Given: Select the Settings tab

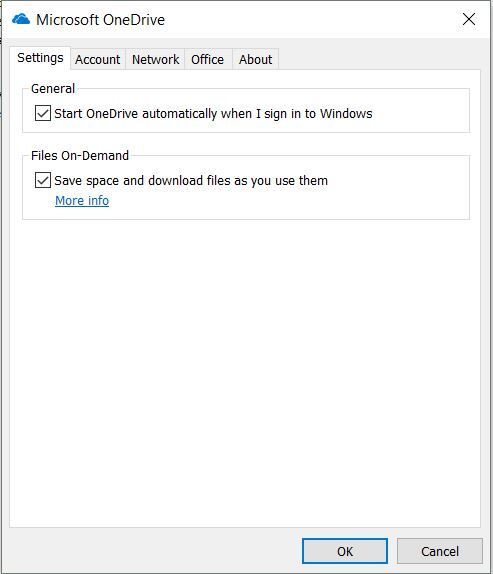Looking at the screenshot, I should point(40,58).
